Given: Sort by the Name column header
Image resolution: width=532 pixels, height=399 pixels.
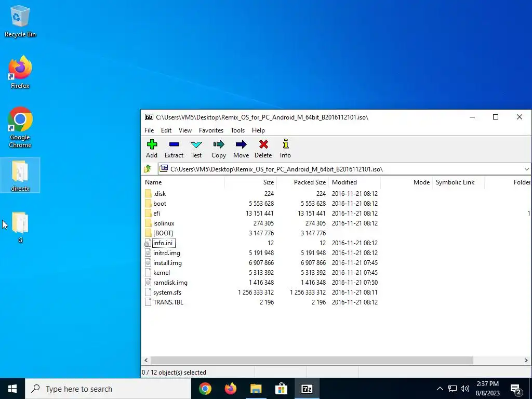Looking at the screenshot, I should (183, 182).
